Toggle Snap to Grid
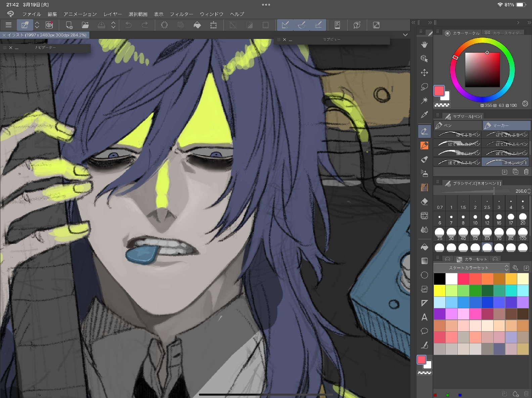Viewport: 532px width, 398px height. [318, 25]
